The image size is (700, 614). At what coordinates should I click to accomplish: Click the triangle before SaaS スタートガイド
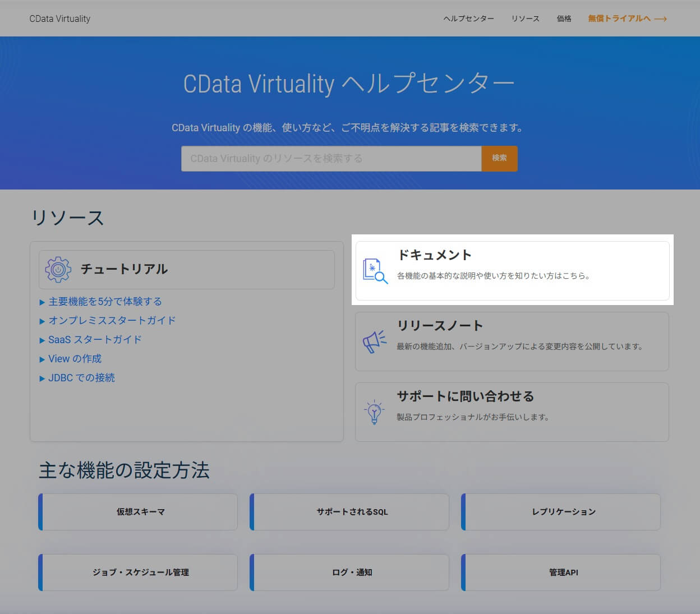(42, 340)
